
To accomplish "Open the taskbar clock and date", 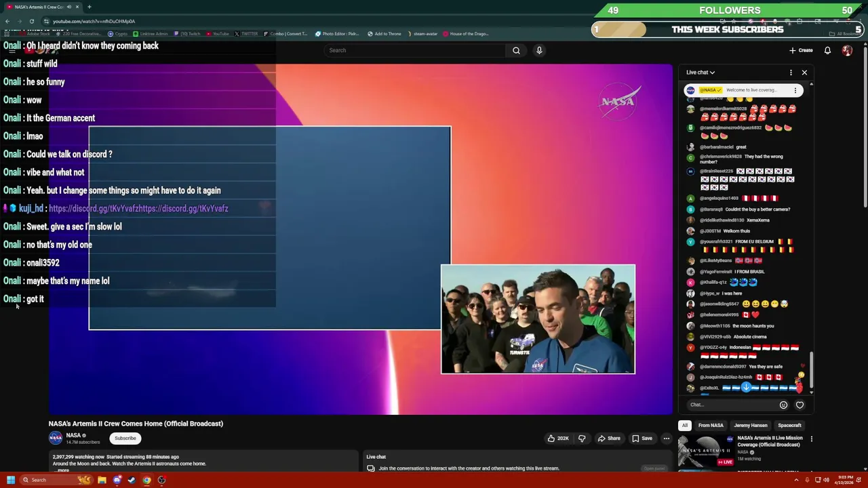I will pos(845,480).
